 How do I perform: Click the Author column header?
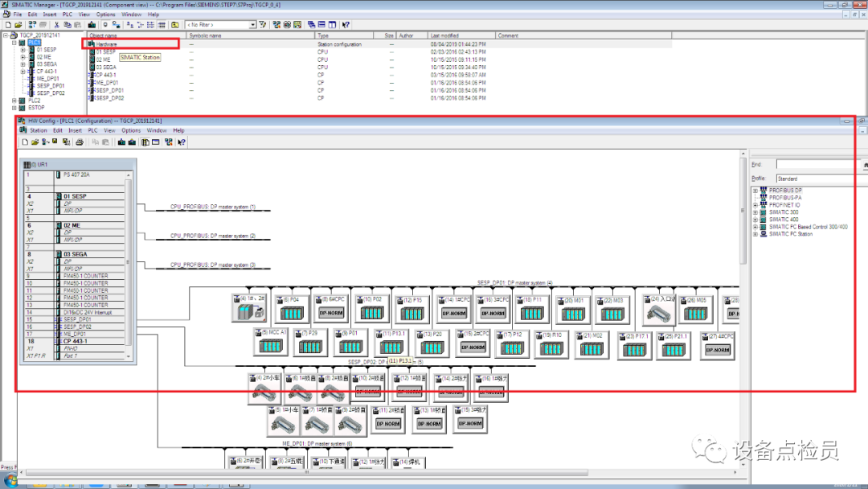pos(411,35)
